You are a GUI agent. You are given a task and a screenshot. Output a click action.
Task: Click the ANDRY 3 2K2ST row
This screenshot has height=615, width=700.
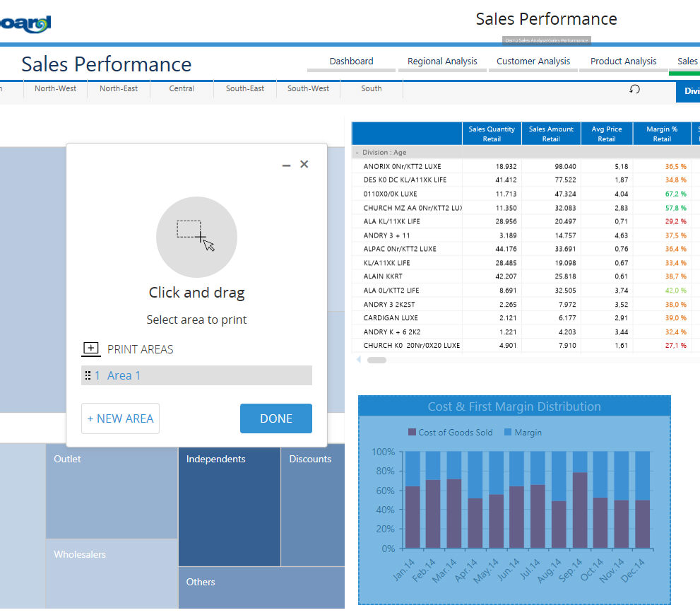pyautogui.click(x=526, y=305)
